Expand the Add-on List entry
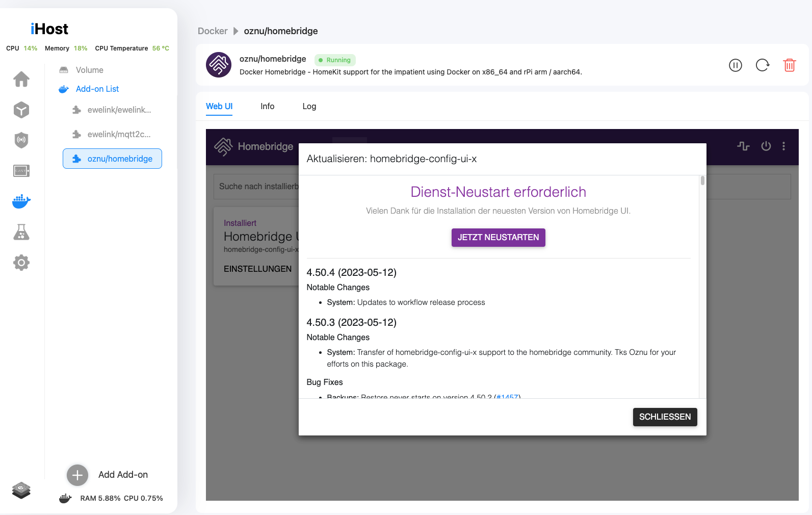The width and height of the screenshot is (812, 515). click(97, 89)
